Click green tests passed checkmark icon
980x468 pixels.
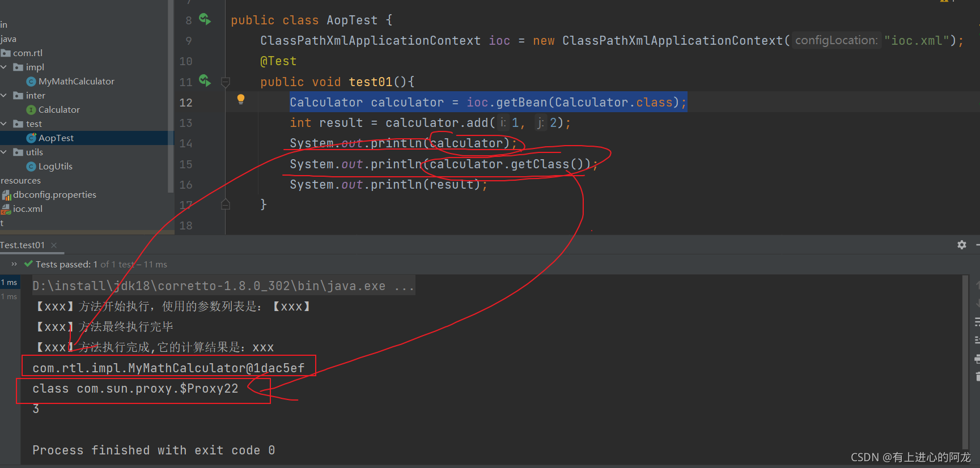tap(28, 264)
